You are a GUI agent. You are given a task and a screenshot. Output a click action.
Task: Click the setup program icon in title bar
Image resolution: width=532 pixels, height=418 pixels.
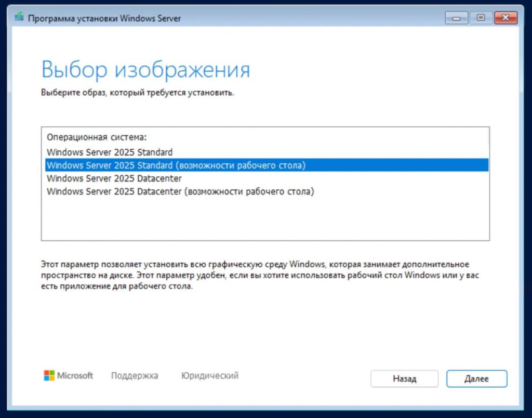[19, 17]
